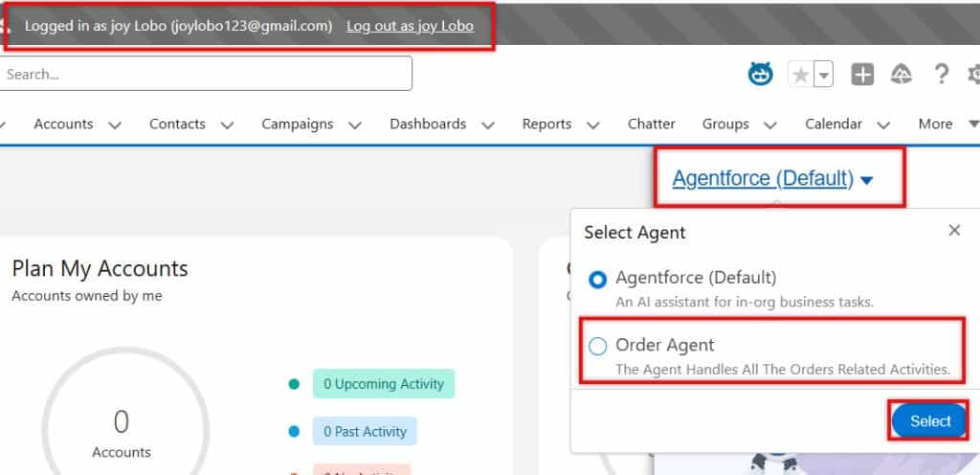This screenshot has width=980, height=475.
Task: Click the Order Agent description text
Action: tap(783, 370)
